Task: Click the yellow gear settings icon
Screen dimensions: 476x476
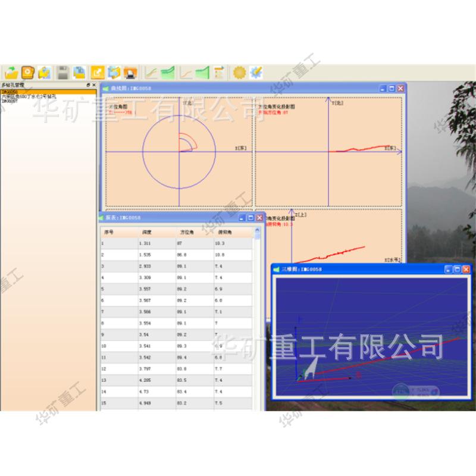Action: coord(239,73)
